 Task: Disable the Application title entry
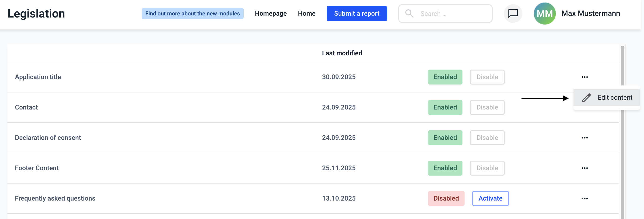coord(487,77)
